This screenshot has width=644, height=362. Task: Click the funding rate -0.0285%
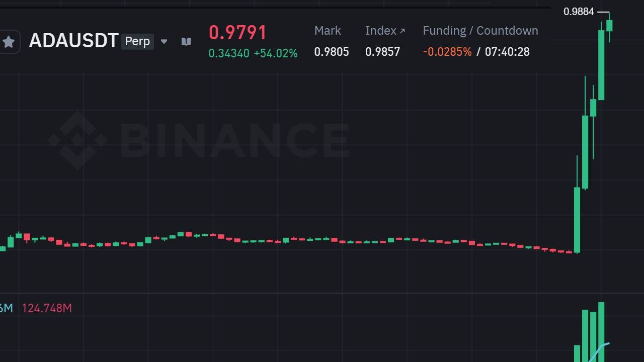[x=447, y=52]
